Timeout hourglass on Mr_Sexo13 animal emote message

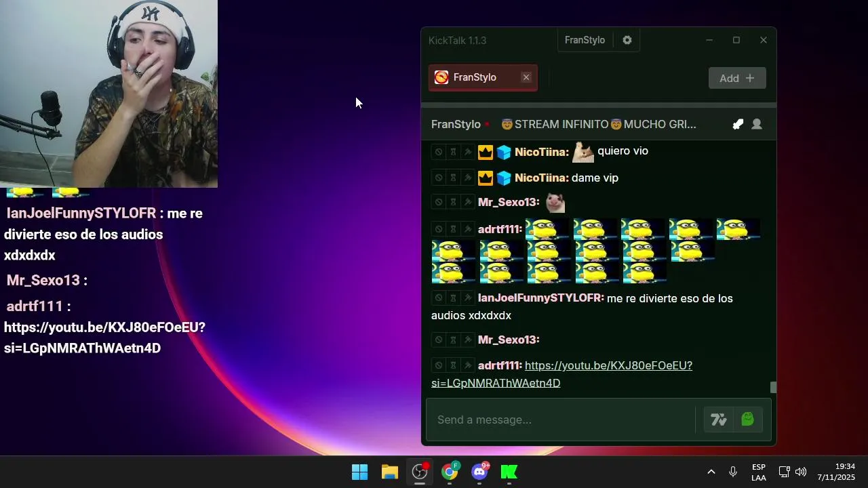coord(453,202)
